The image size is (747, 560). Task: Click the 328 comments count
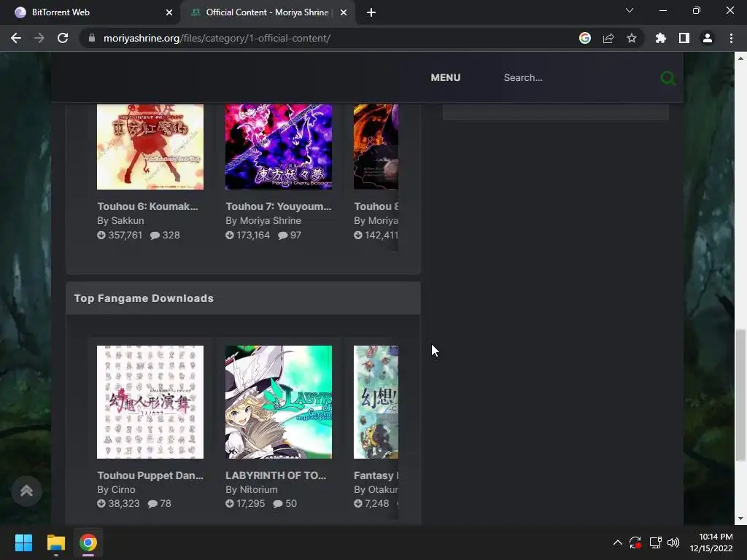click(x=166, y=235)
